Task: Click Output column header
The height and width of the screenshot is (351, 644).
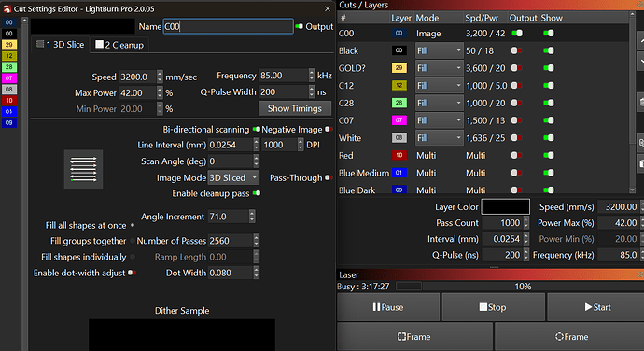Action: click(x=523, y=18)
